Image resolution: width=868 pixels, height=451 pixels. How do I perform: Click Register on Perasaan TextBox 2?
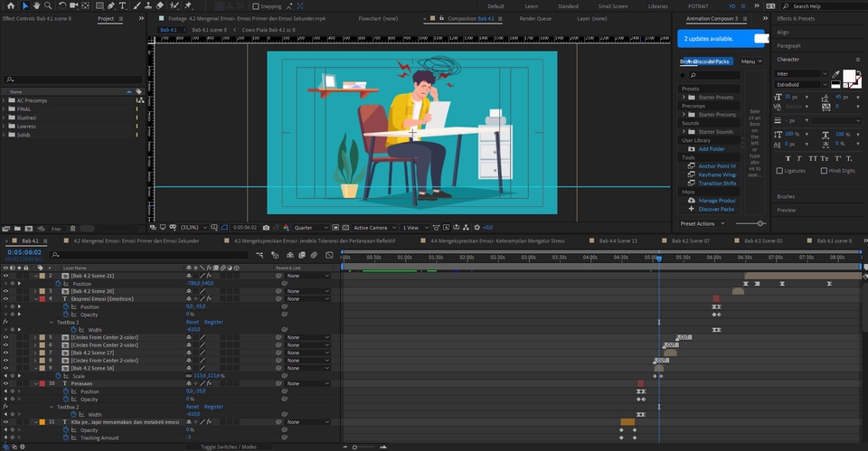click(x=213, y=407)
